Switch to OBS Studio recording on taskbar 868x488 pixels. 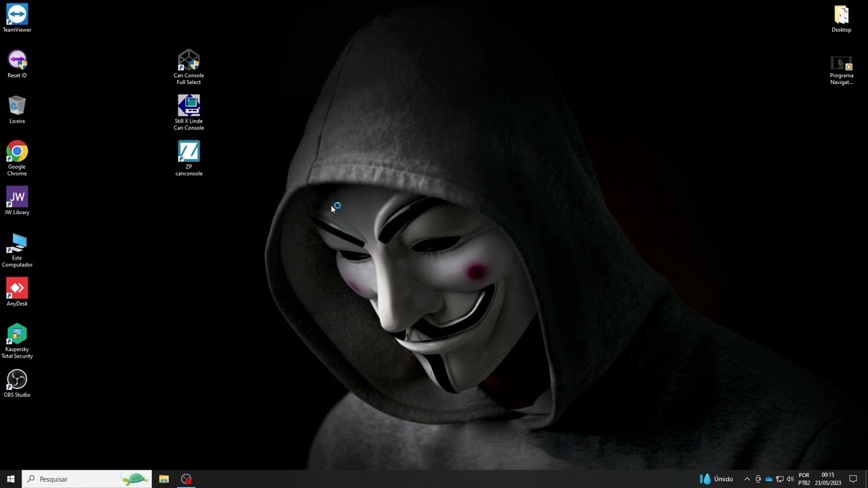[x=186, y=479]
